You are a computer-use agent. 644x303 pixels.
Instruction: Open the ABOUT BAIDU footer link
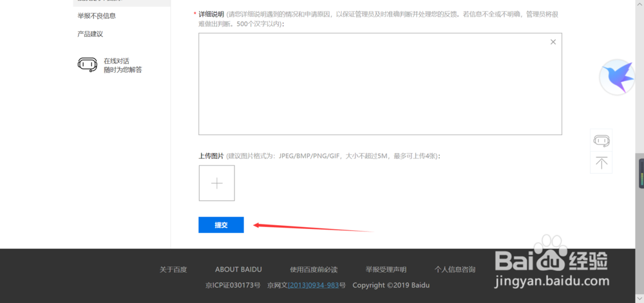238,270
